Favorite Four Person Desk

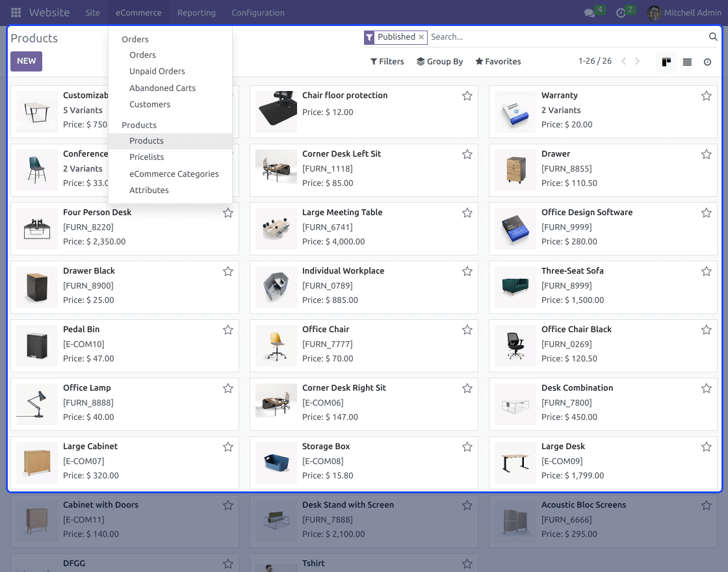(228, 213)
